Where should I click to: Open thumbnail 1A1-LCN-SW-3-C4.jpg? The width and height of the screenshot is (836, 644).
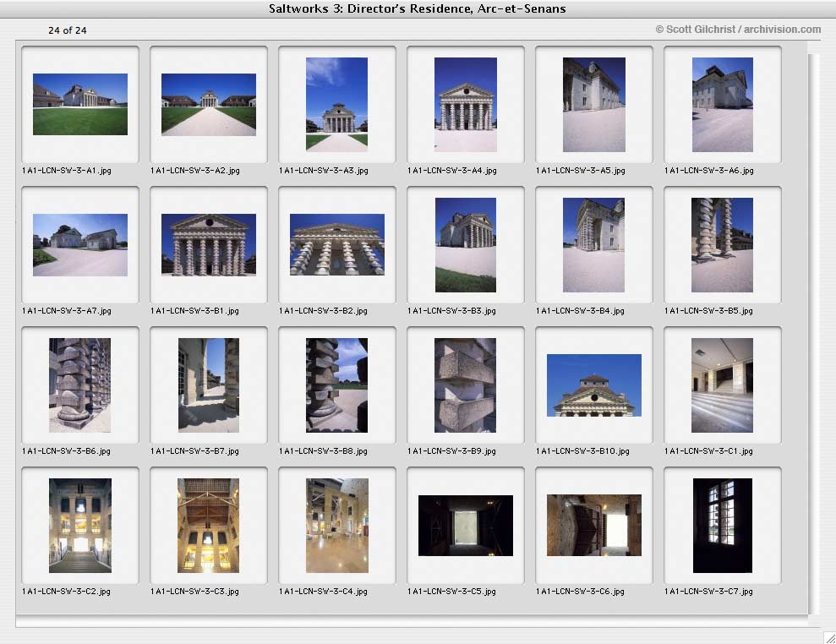click(337, 525)
